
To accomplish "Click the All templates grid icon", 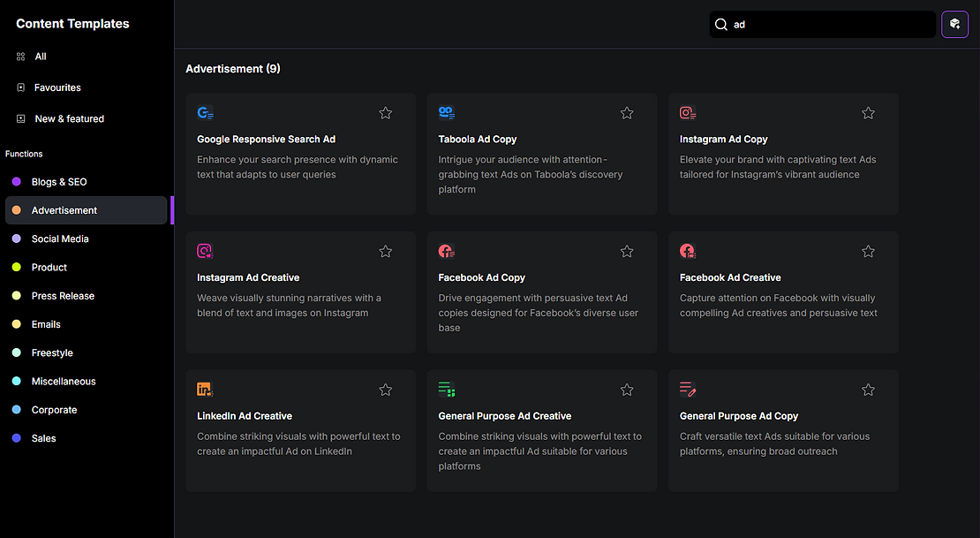I will pyautogui.click(x=20, y=57).
